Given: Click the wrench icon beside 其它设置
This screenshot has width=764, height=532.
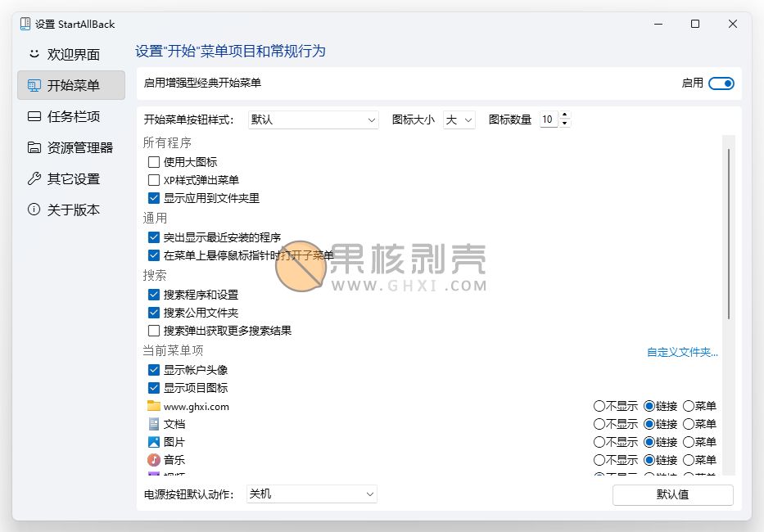Looking at the screenshot, I should pos(34,178).
